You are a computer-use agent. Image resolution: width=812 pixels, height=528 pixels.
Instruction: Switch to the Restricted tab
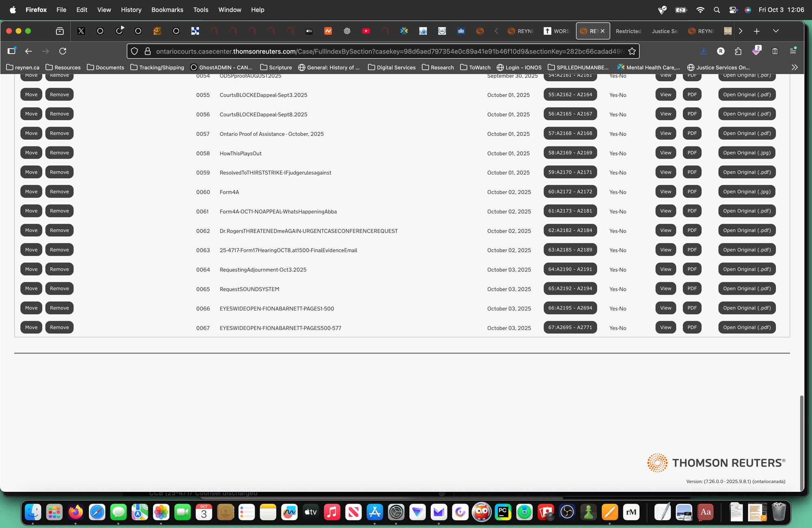(x=628, y=31)
